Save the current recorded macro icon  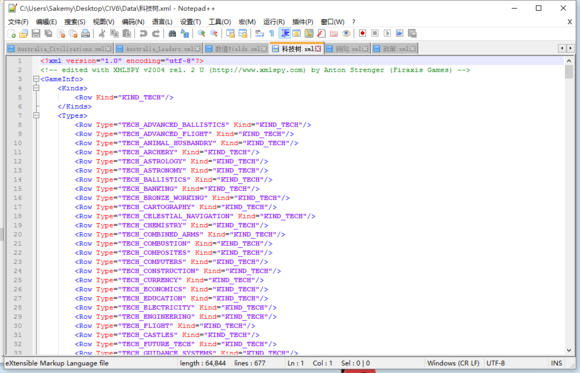coord(412,34)
